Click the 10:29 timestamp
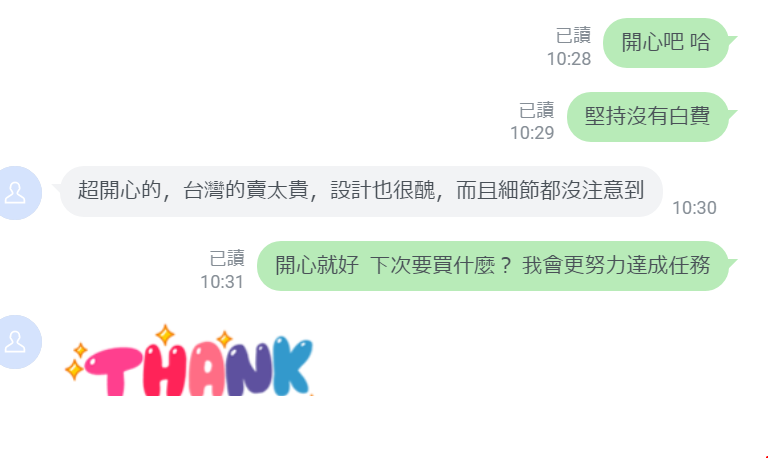This screenshot has width=768, height=458. (532, 133)
